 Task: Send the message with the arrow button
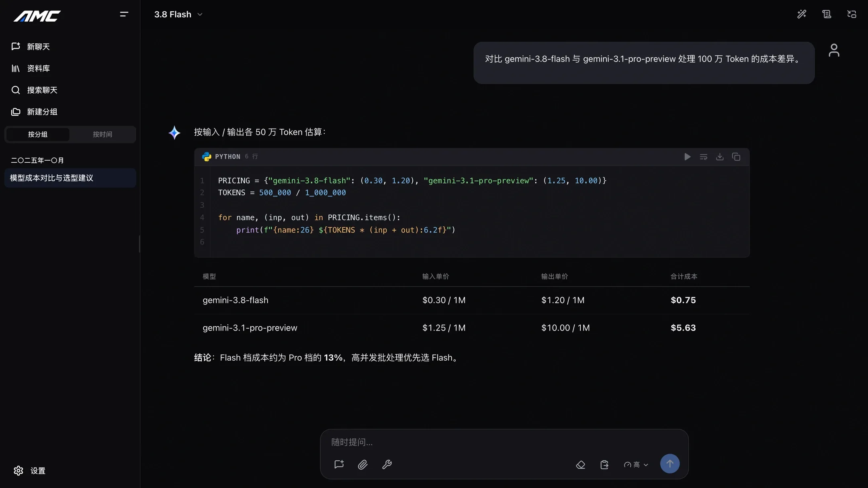670,463
